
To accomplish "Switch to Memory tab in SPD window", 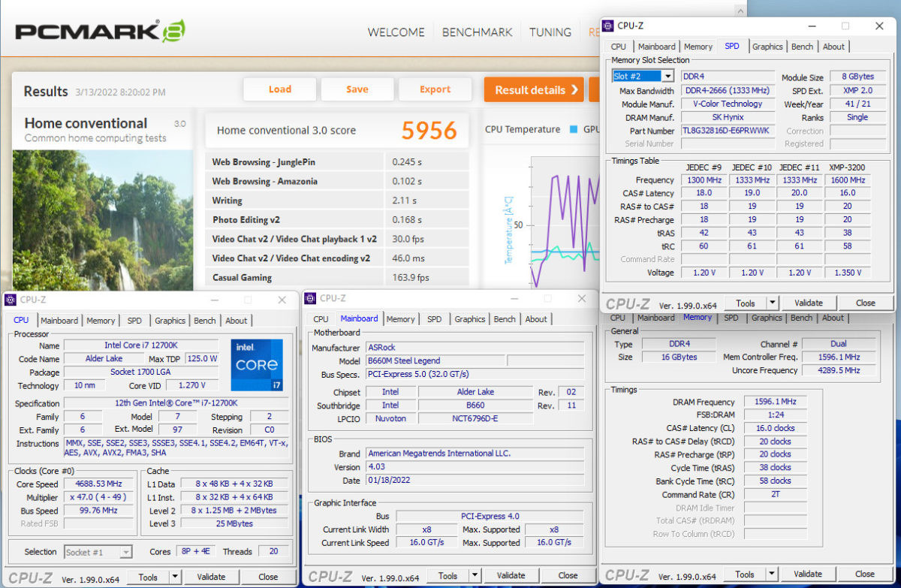I will 698,47.
